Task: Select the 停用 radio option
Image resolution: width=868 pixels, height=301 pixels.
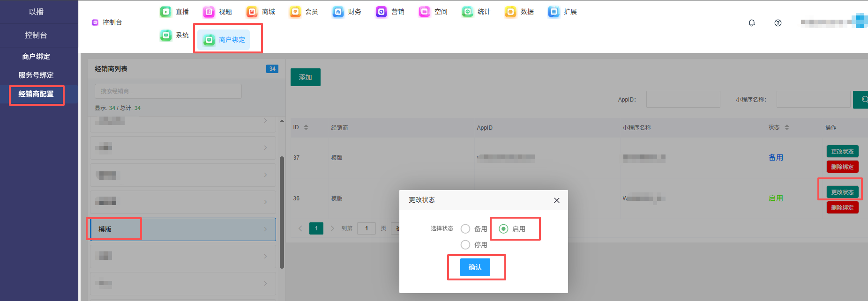Action: (465, 245)
